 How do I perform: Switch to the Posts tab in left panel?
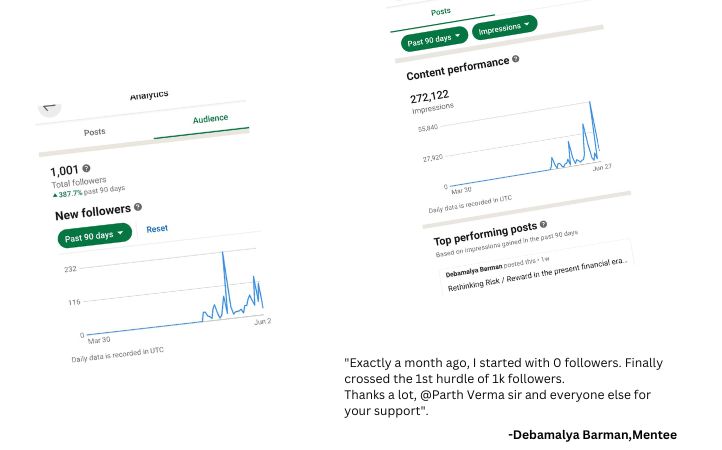94,132
